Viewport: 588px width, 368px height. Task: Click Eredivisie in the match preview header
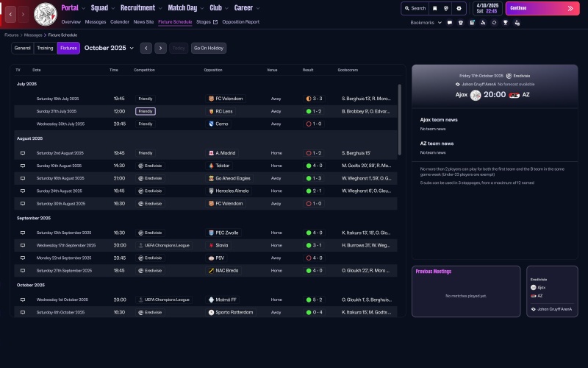tap(521, 76)
